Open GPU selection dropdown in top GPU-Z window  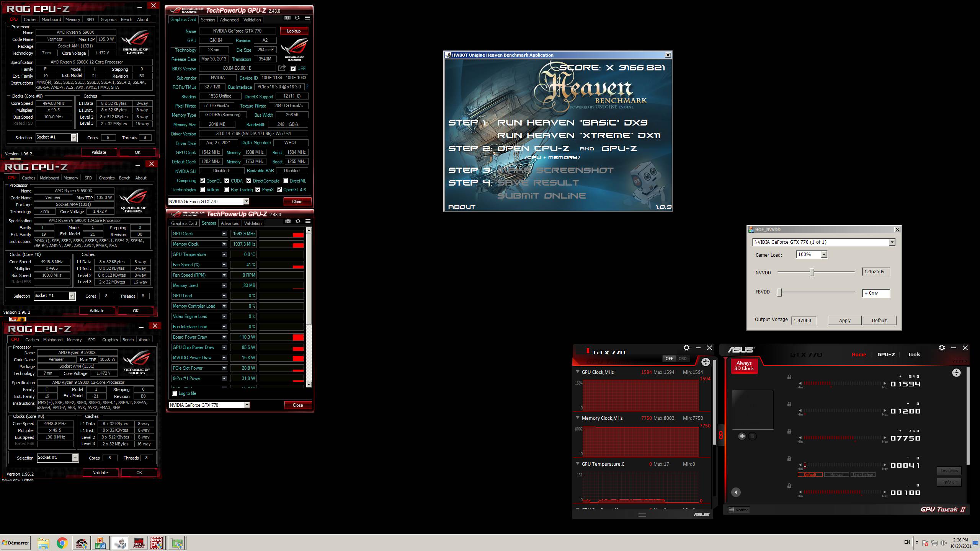pyautogui.click(x=246, y=202)
